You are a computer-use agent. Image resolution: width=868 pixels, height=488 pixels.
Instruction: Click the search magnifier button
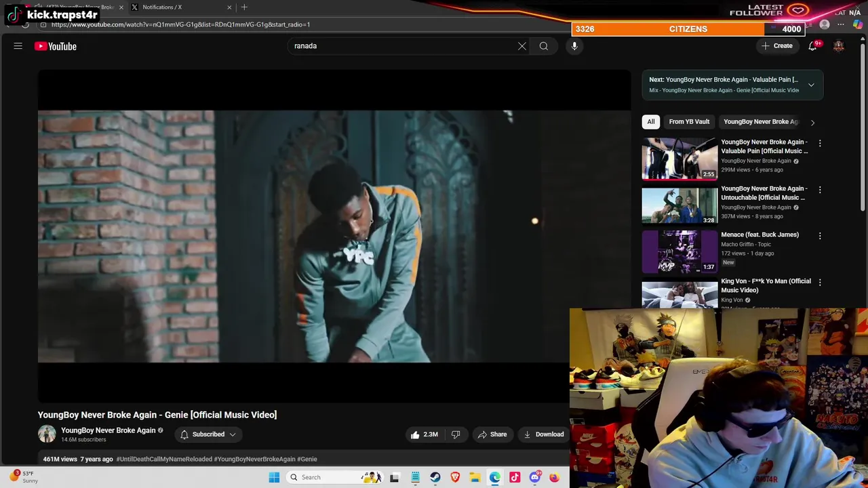pyautogui.click(x=544, y=46)
